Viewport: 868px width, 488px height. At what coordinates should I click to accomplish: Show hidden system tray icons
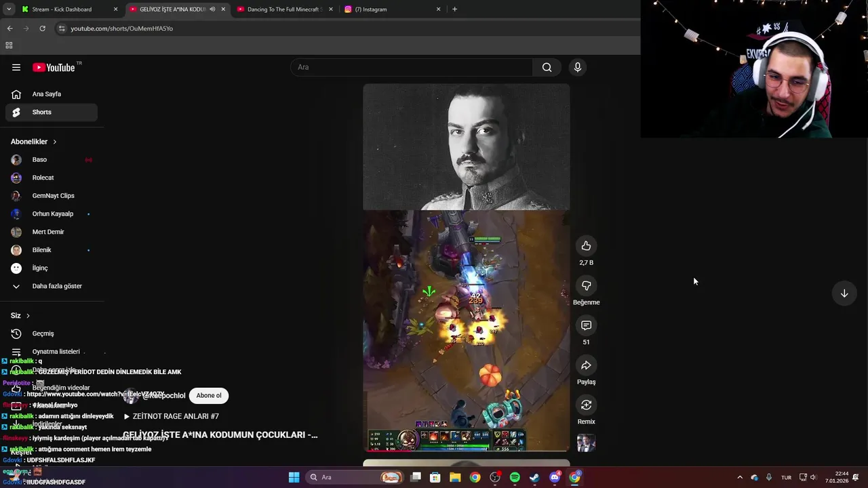[740, 477]
